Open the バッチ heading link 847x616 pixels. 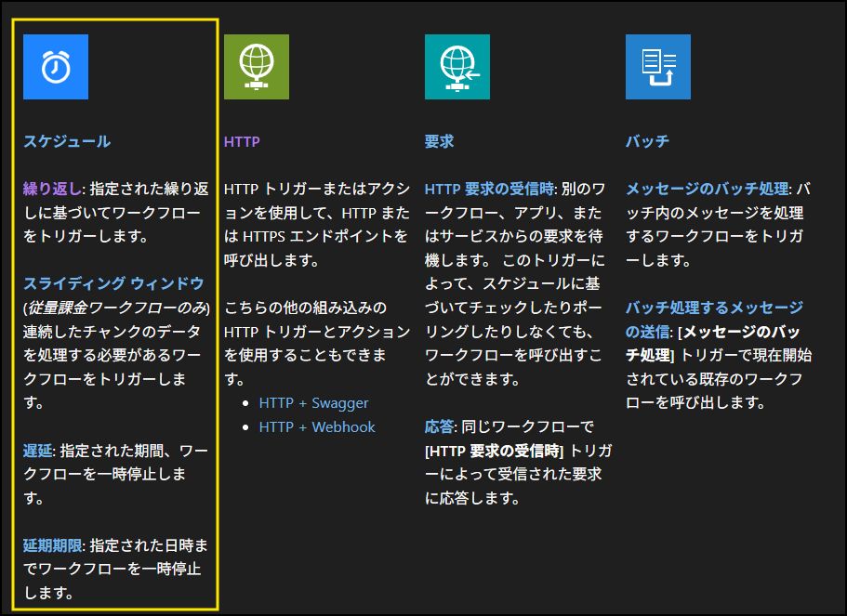(x=647, y=141)
